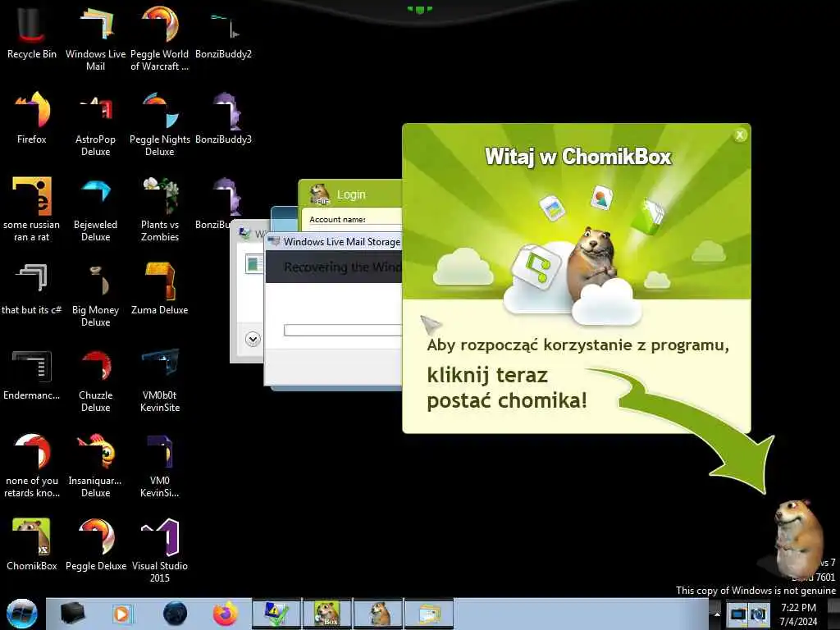
Task: Select the Windows Live Mail desktop icon
Action: point(95,38)
